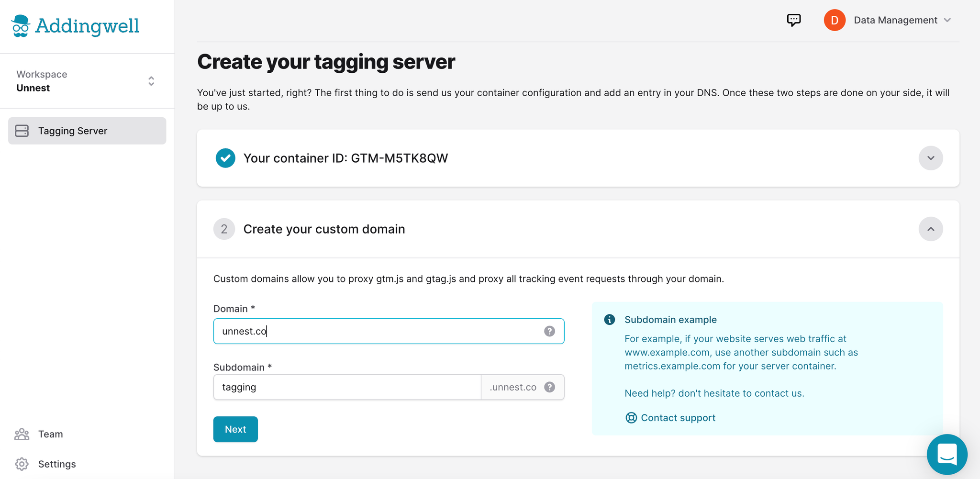Focus the Subdomain input field

[347, 387]
